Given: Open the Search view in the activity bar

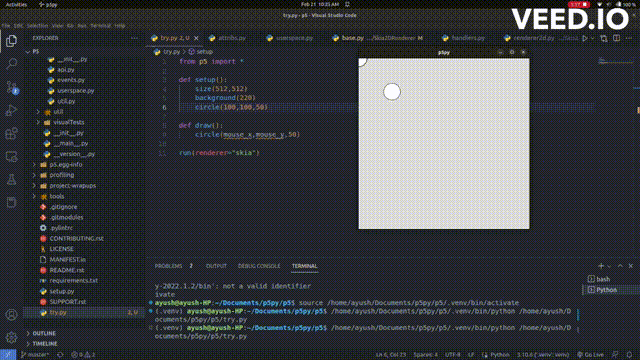Looking at the screenshot, I should click(11, 64).
